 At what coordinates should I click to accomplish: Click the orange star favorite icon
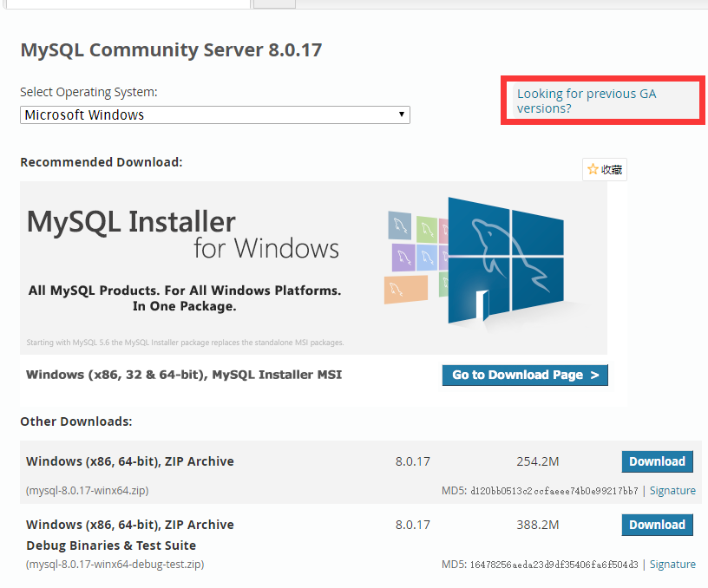594,168
